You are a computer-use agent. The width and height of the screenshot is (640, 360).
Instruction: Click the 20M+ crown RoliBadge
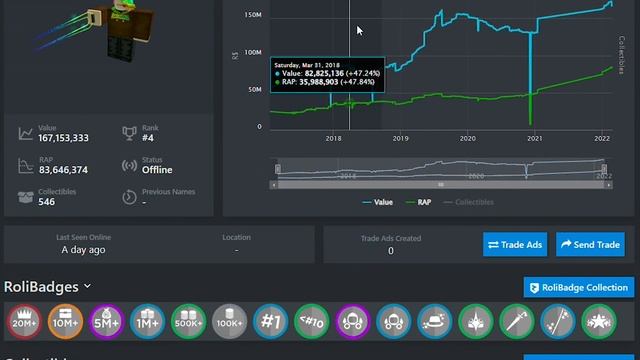click(x=24, y=322)
